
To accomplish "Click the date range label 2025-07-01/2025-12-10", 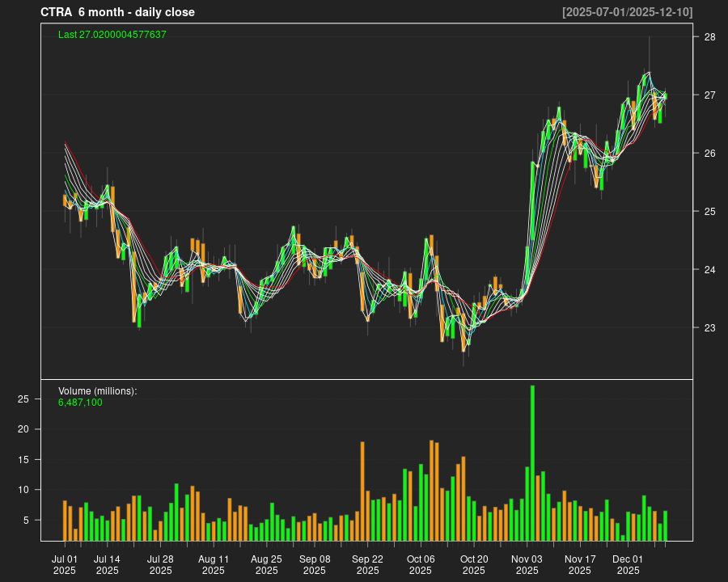I will pos(627,12).
